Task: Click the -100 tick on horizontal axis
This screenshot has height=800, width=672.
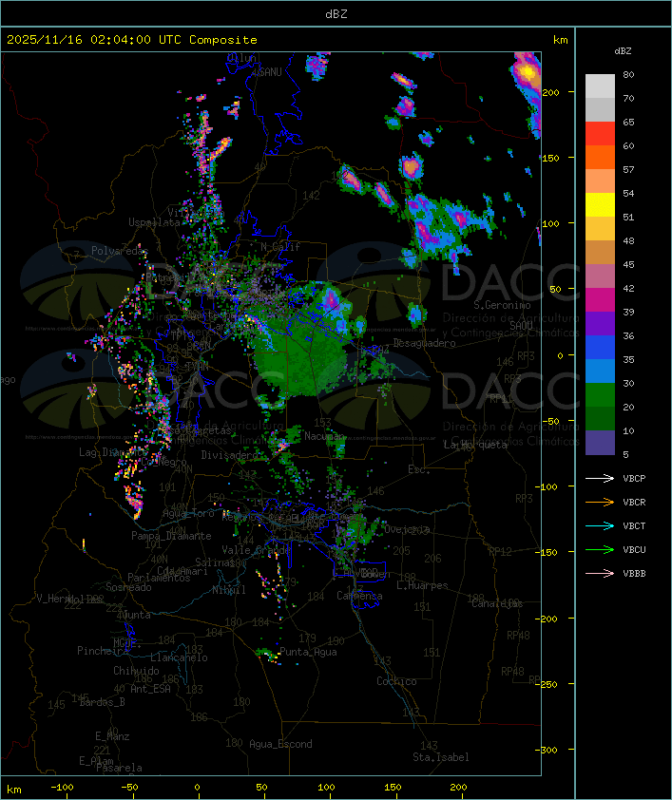Action: 62,788
